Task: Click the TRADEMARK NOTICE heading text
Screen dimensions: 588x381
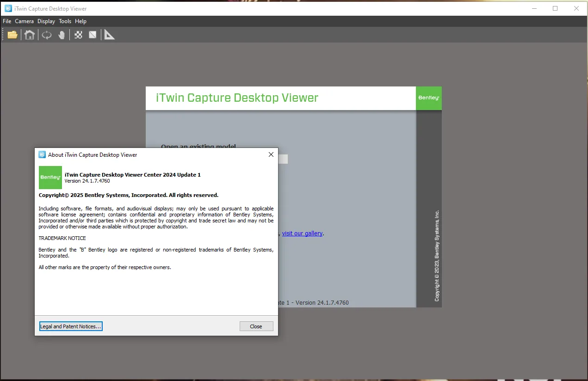Action: click(62, 238)
